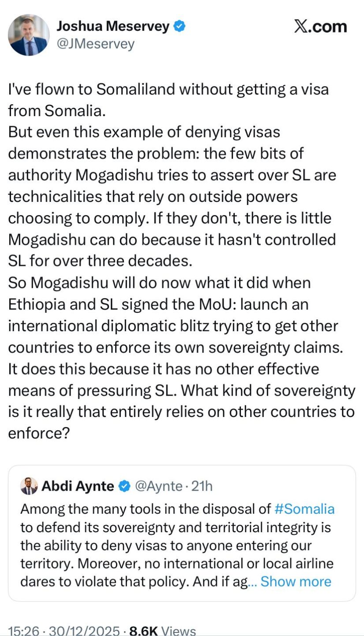
Task: Open Abdi Aynte's small avatar
Action: click(29, 486)
